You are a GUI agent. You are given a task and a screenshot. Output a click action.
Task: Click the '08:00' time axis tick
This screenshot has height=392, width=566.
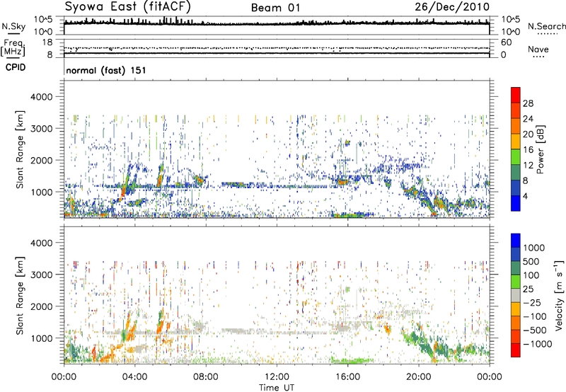(206, 377)
